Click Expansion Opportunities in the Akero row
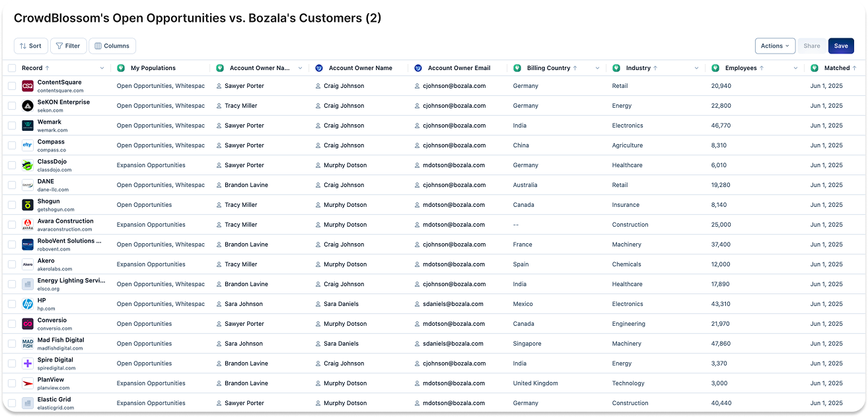 click(x=151, y=264)
